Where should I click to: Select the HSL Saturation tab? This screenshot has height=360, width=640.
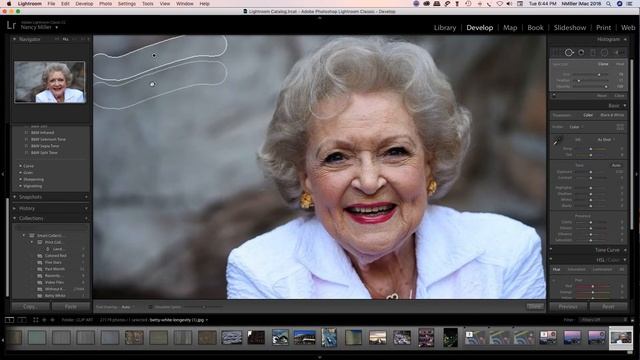(x=577, y=269)
